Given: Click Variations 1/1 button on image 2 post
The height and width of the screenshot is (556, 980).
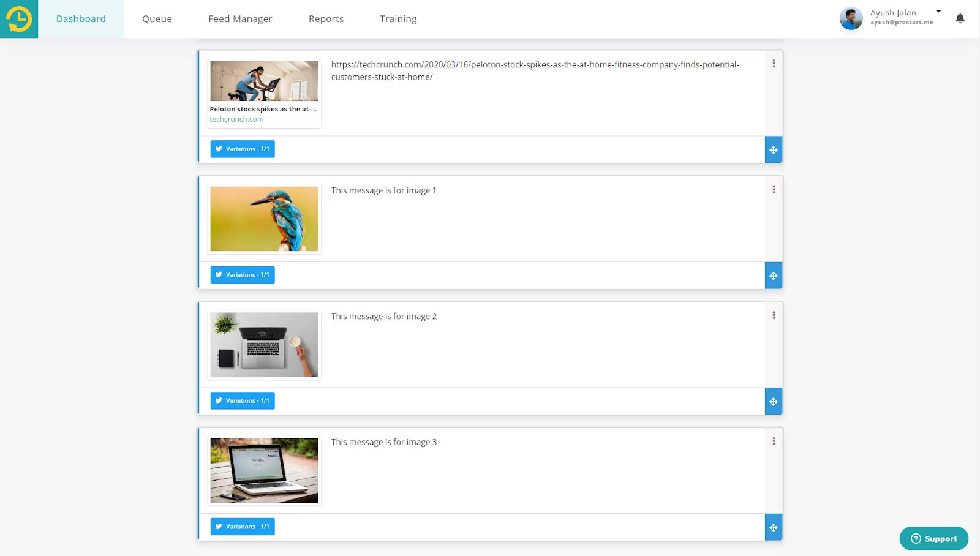Looking at the screenshot, I should 243,400.
